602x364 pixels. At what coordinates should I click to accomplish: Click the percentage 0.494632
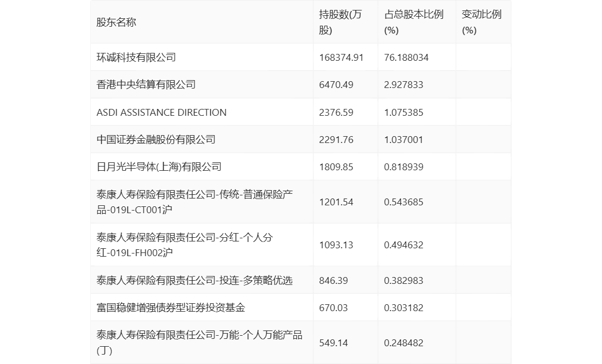pyautogui.click(x=403, y=245)
